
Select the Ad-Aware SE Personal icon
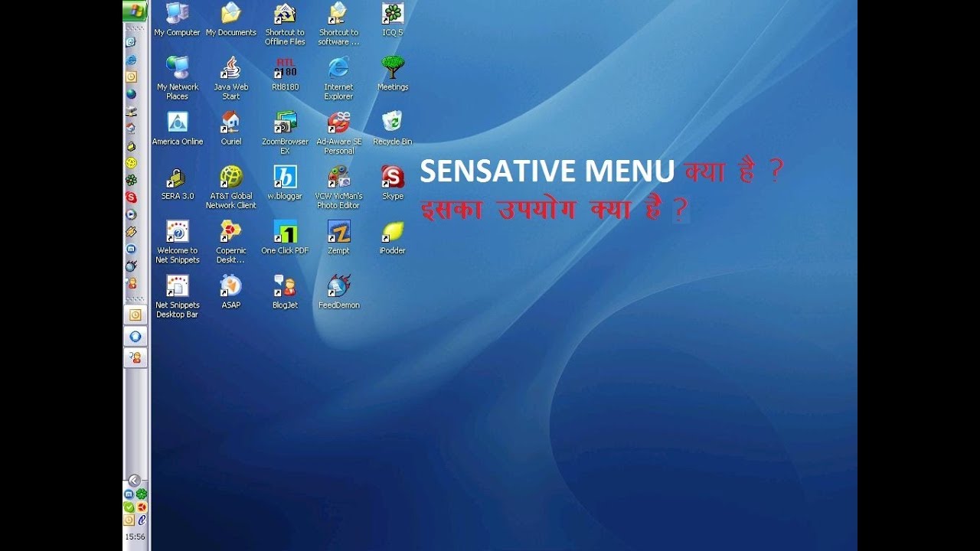[x=338, y=132]
